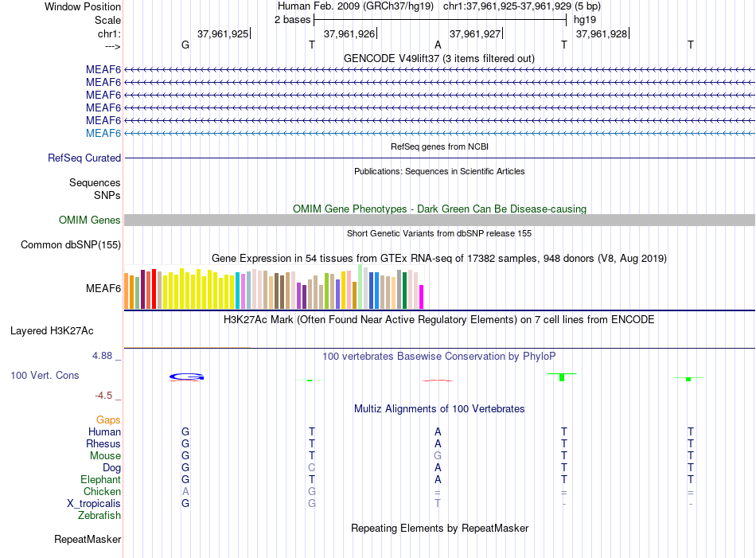Screen dimensions: 756x558
Task: Open the 100 Vert. Cons track label
Action: point(45,375)
